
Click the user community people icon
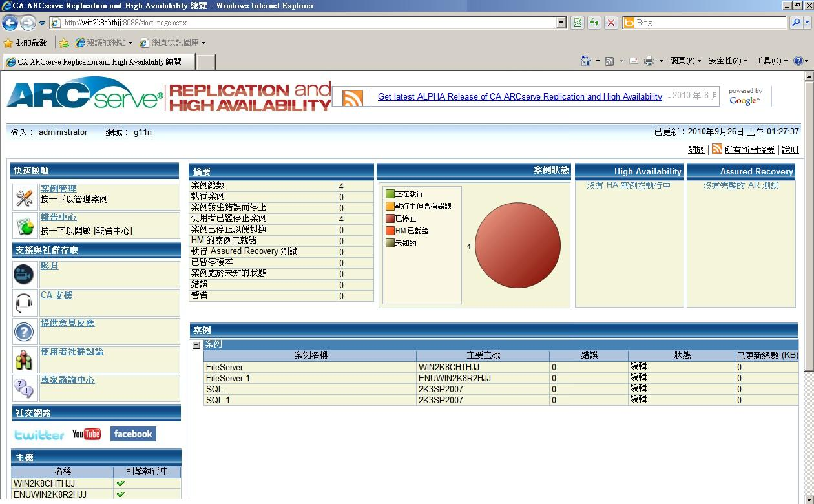[x=25, y=360]
